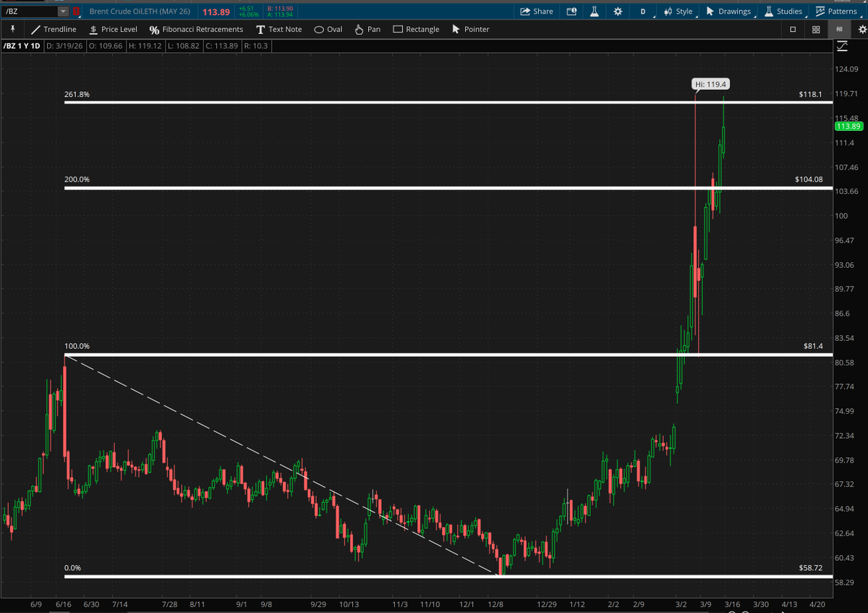Select the 200.0% Fibonacci level label
The image size is (868, 613).
[x=77, y=179]
